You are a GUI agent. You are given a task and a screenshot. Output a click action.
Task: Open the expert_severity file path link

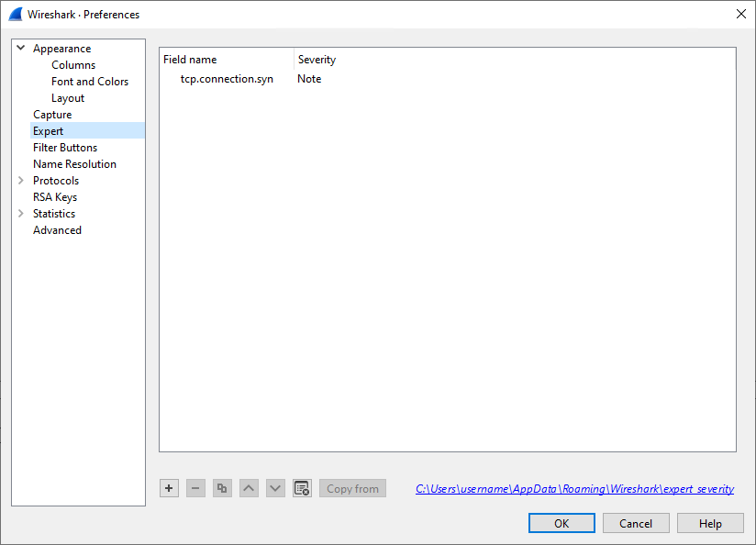[574, 489]
